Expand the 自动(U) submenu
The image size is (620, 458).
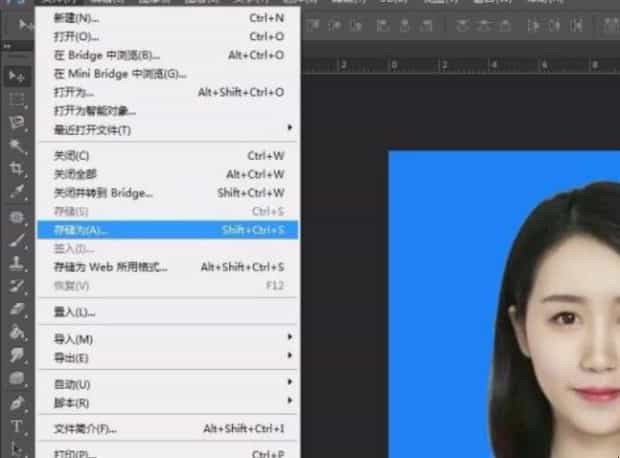click(168, 384)
